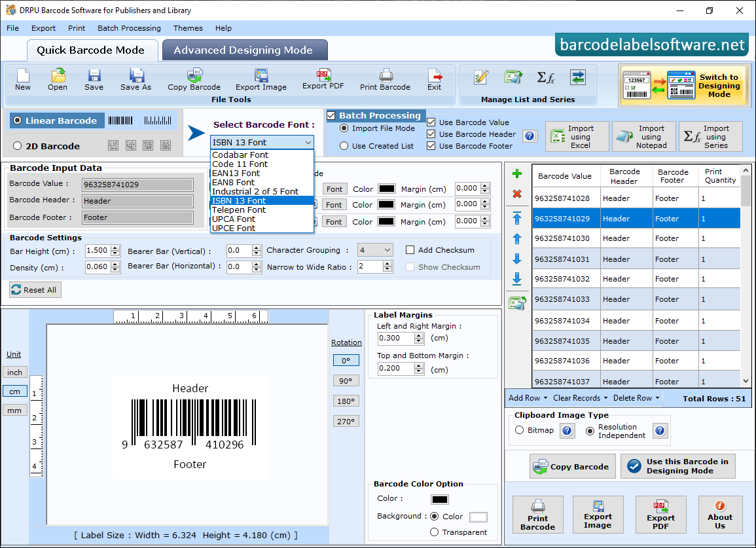This screenshot has height=548, width=756.
Task: Click the About Us icon button
Action: (720, 514)
